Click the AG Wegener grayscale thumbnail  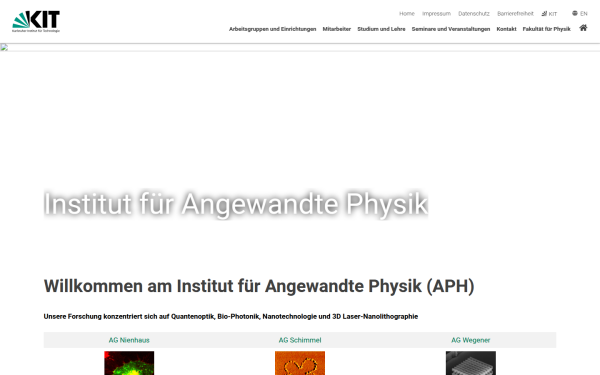click(x=471, y=363)
